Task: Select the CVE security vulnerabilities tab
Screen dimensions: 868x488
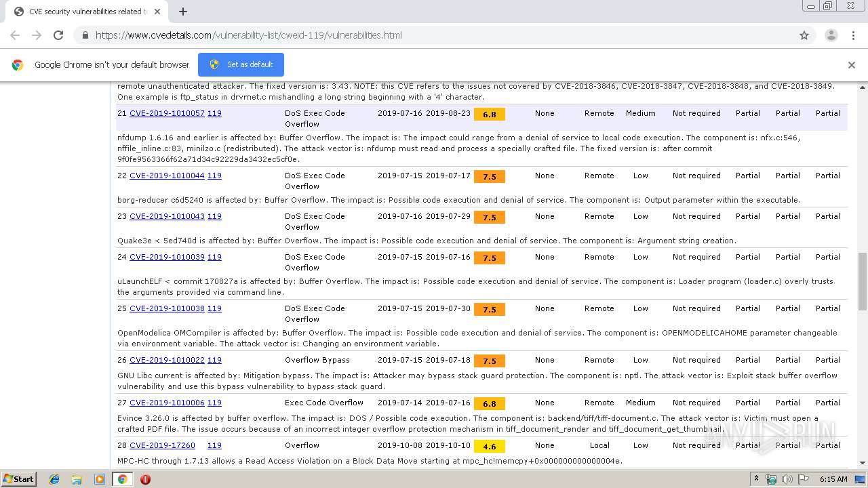Action: pyautogui.click(x=88, y=12)
